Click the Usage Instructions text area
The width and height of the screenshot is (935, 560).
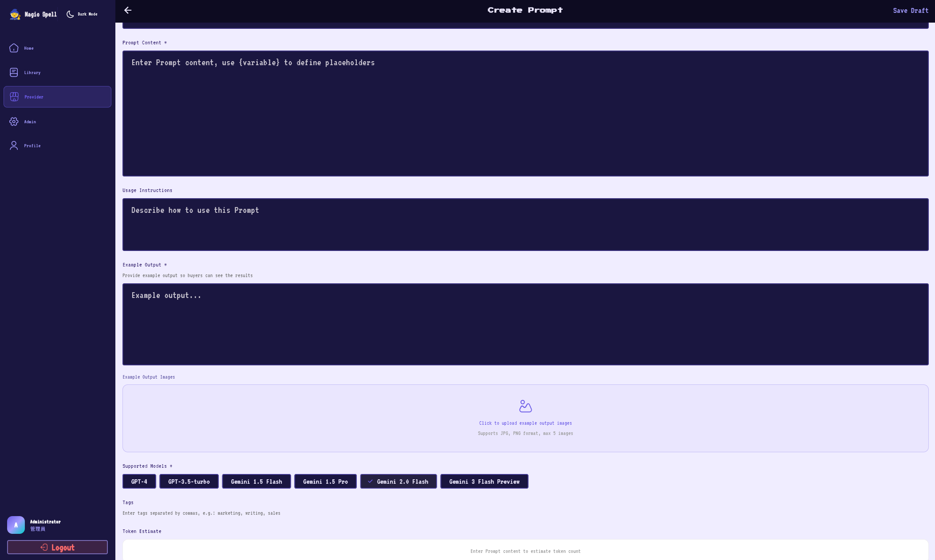click(525, 224)
